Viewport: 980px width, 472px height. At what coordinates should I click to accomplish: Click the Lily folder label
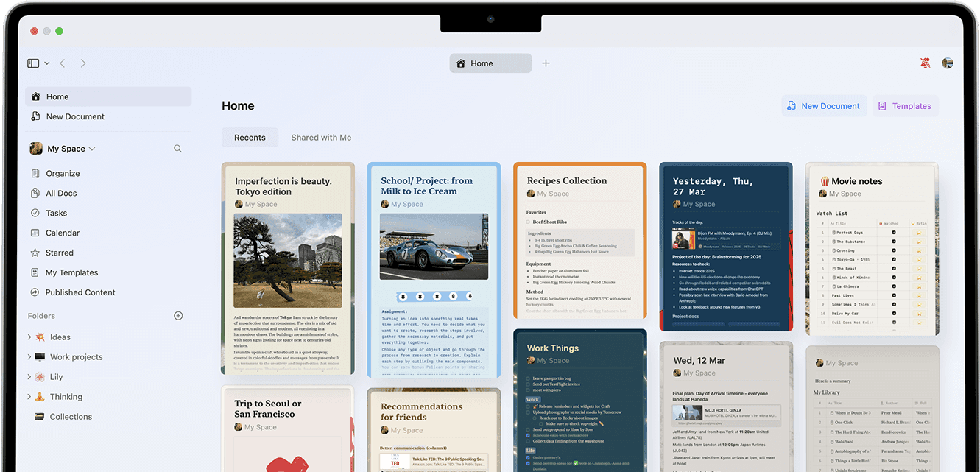pyautogui.click(x=57, y=377)
